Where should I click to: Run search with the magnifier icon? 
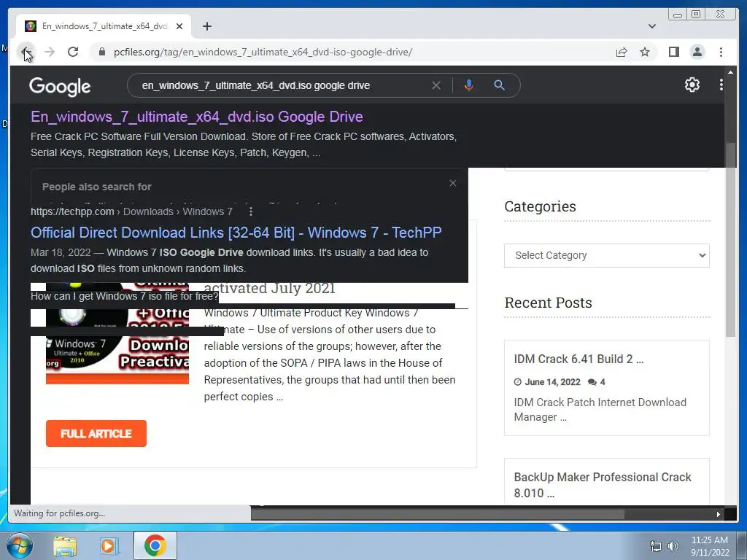499,85
